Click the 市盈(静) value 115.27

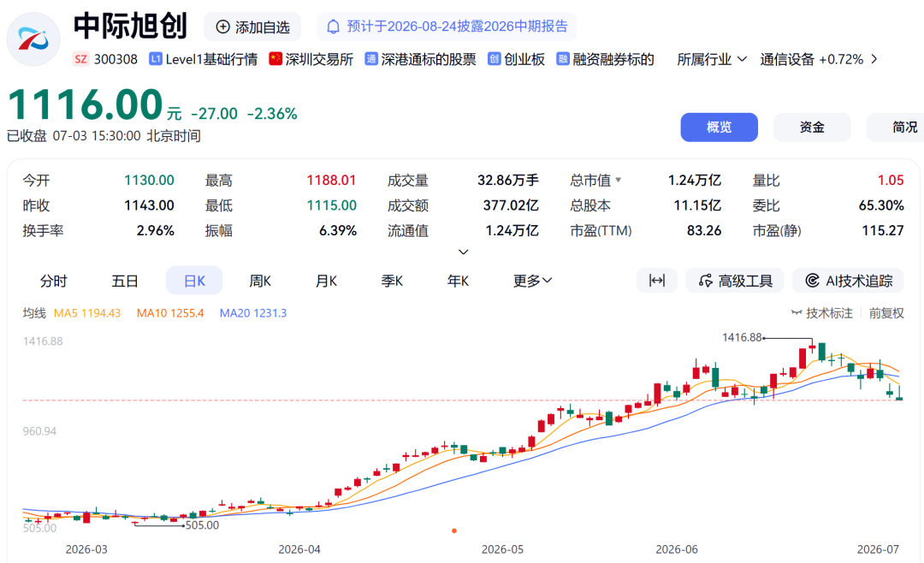[x=883, y=230]
